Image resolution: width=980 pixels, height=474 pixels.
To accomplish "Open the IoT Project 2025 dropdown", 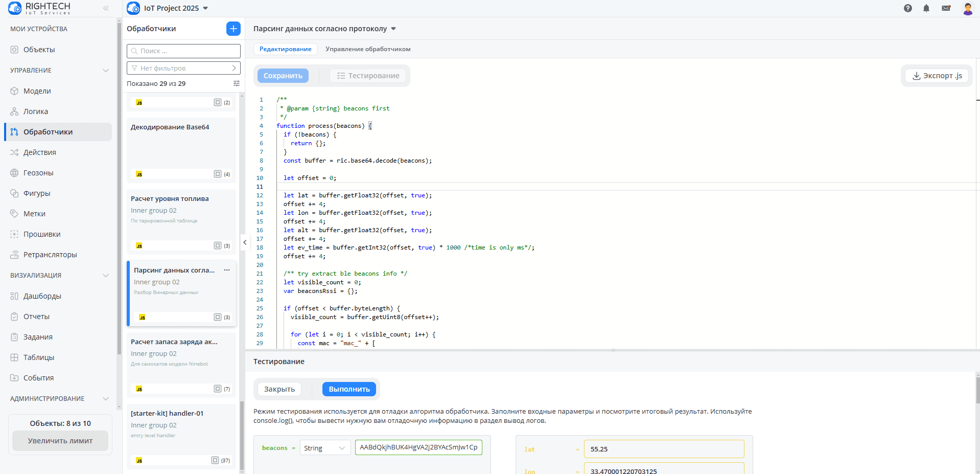I will pyautogui.click(x=205, y=8).
